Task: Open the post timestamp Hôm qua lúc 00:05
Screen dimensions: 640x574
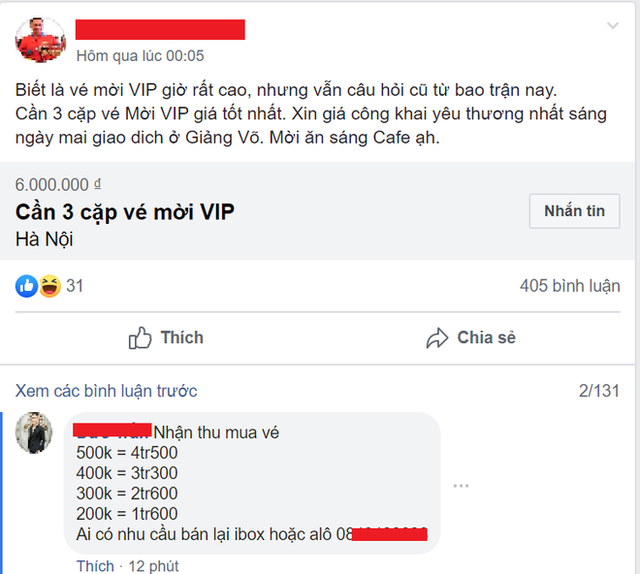Action: (140, 56)
